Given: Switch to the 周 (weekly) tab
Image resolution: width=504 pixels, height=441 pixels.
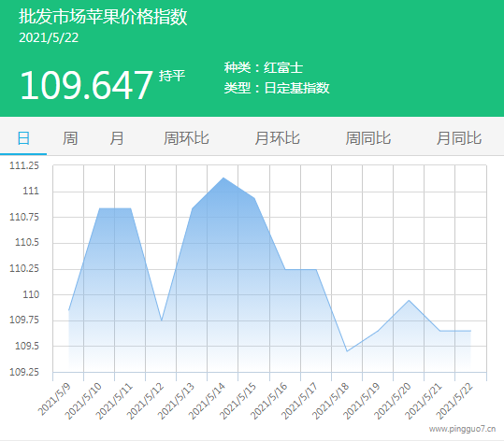Looking at the screenshot, I should [x=70, y=139].
